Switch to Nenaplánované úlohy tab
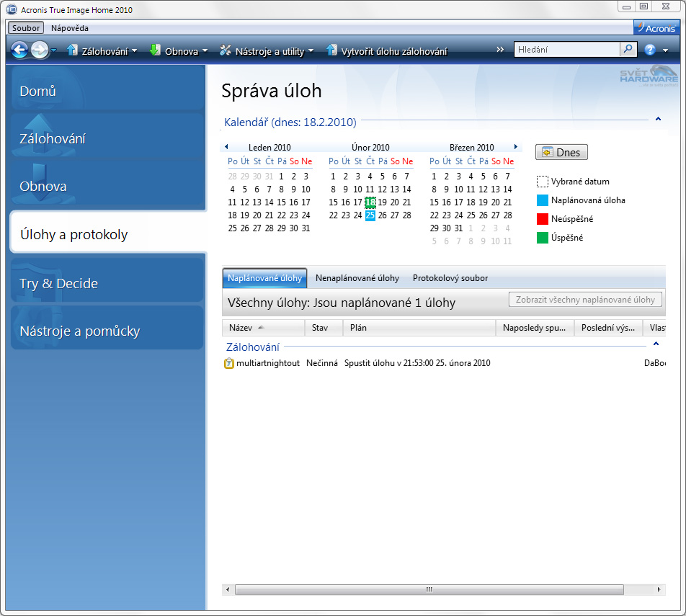 click(x=357, y=278)
